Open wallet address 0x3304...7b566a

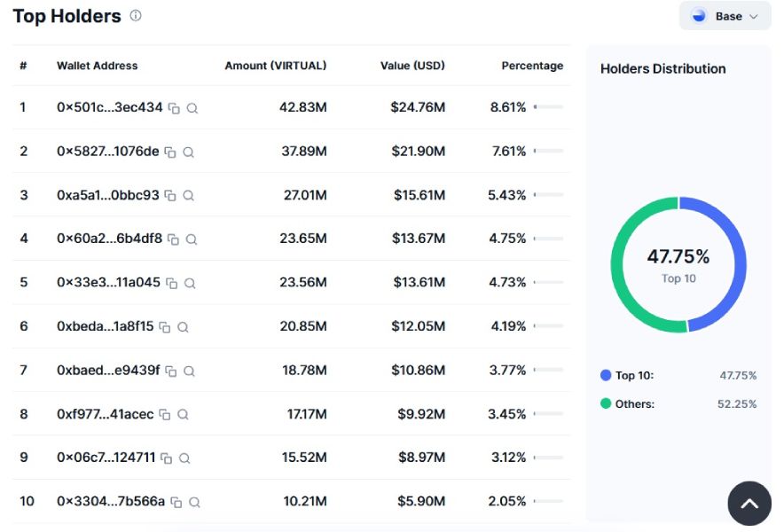pos(110,501)
